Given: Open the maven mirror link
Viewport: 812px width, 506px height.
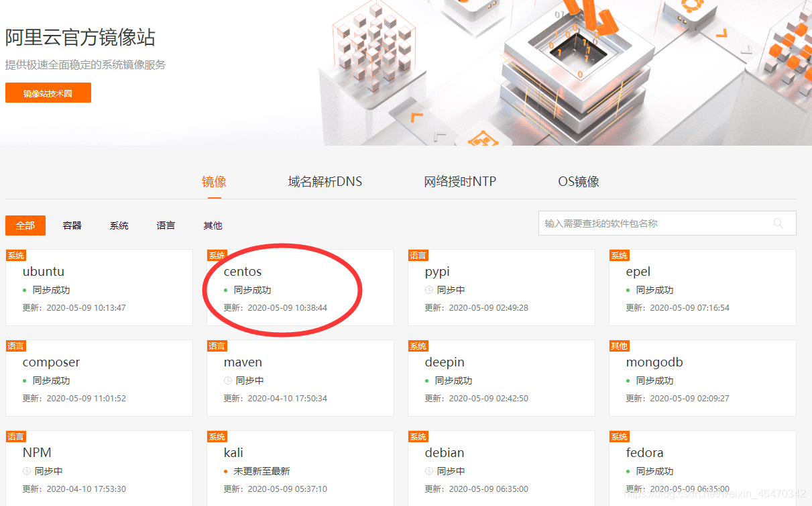Looking at the screenshot, I should click(x=243, y=362).
